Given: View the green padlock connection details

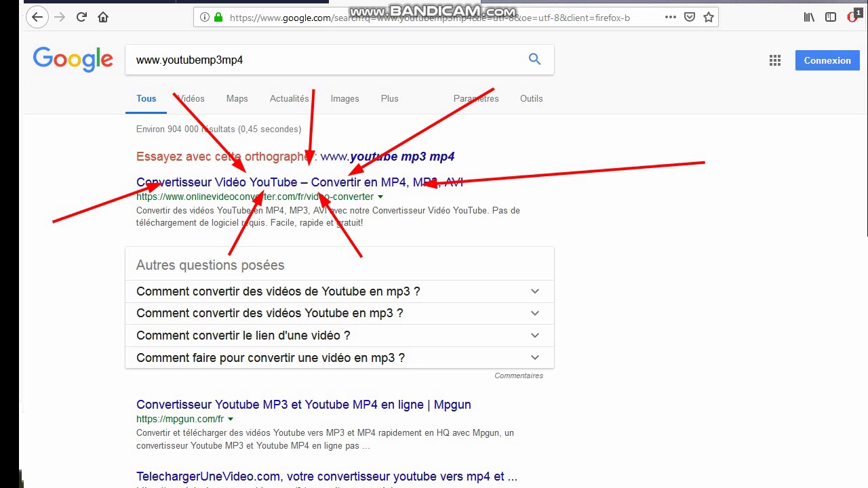Looking at the screenshot, I should (218, 17).
